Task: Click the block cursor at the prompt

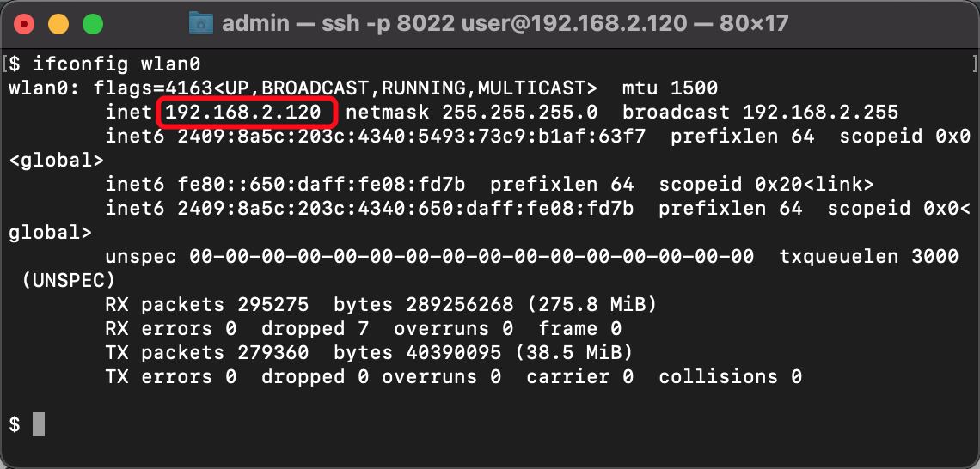Action: pos(39,424)
